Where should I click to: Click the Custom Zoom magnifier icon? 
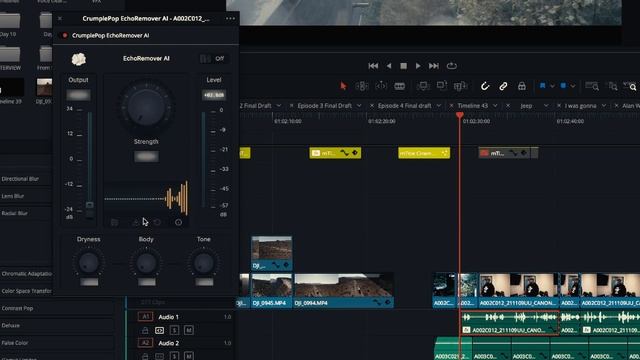[630, 86]
